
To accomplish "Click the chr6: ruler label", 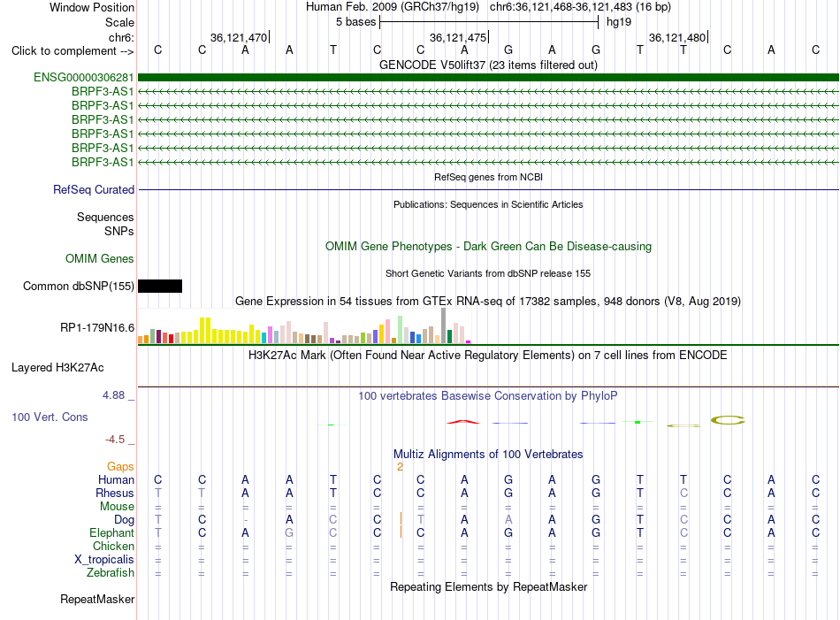I will click(x=122, y=37).
